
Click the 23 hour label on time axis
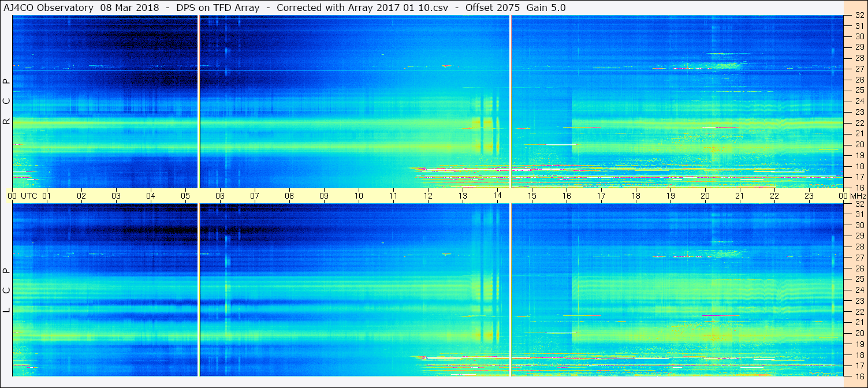tap(809, 196)
